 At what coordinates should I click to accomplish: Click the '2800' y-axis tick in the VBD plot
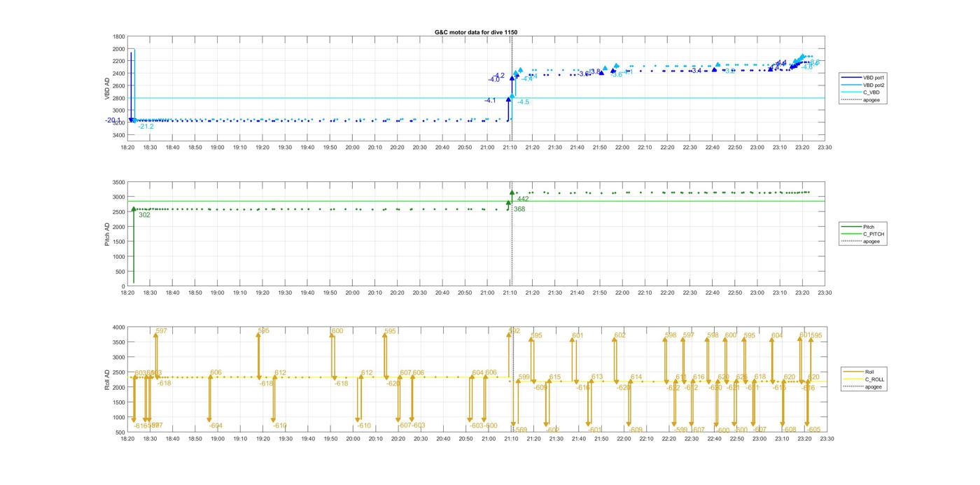[118, 98]
